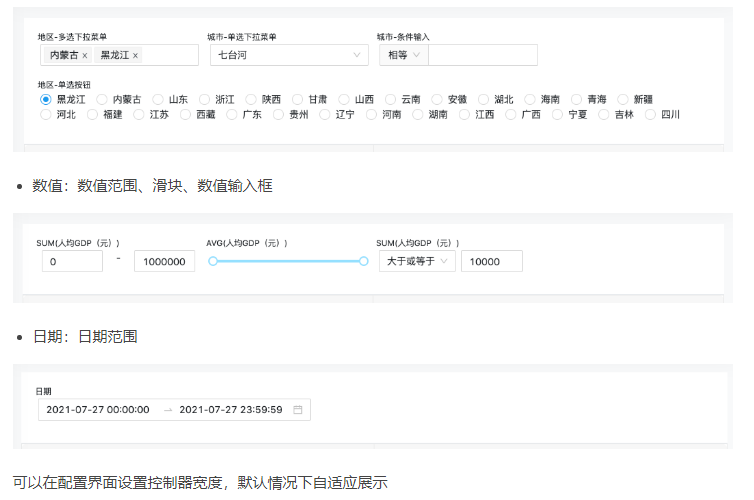The image size is (754, 500).
Task: Open the 大于或等于 operator dropdown
Action: pos(417,261)
